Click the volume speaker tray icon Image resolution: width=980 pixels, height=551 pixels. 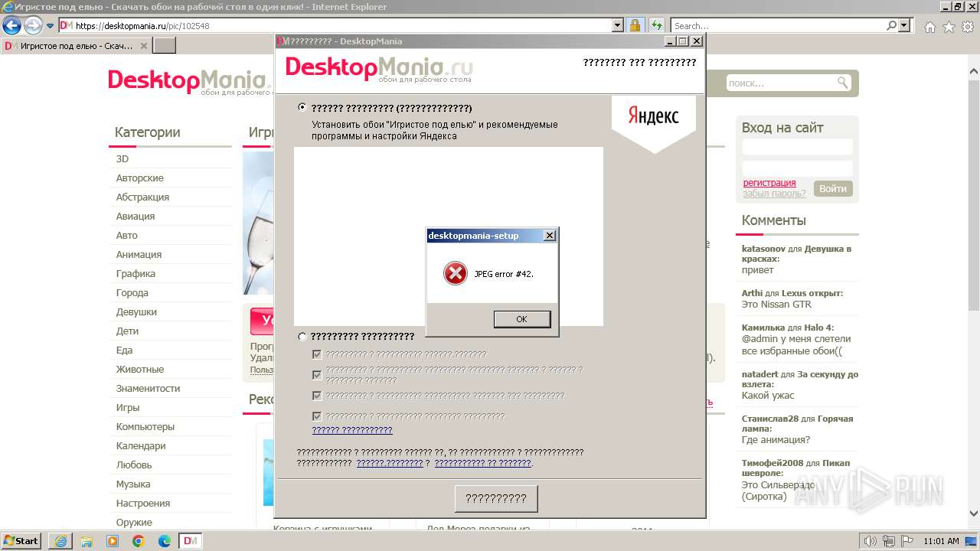[x=871, y=541]
